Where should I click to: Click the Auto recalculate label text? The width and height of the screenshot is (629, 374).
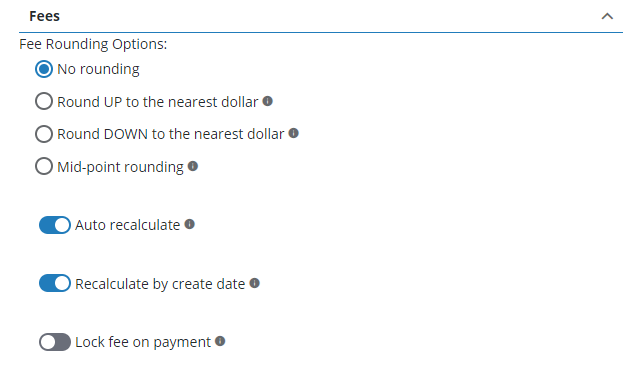click(x=128, y=225)
